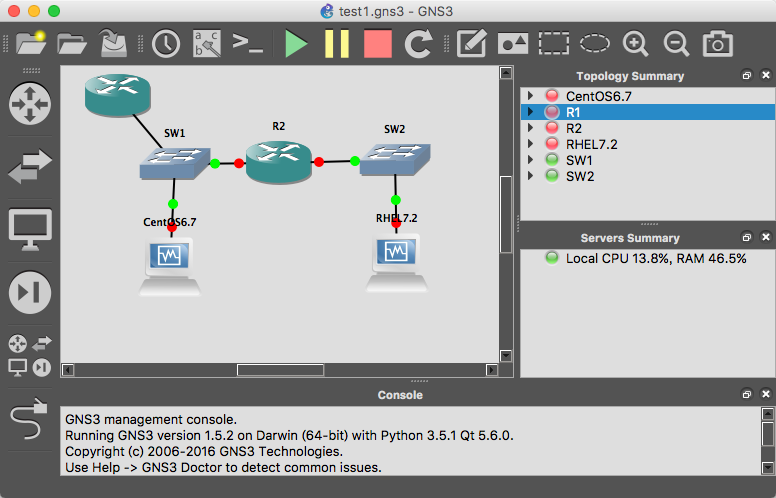Expand R2 in Topology Summary
776x498 pixels.
tap(531, 128)
